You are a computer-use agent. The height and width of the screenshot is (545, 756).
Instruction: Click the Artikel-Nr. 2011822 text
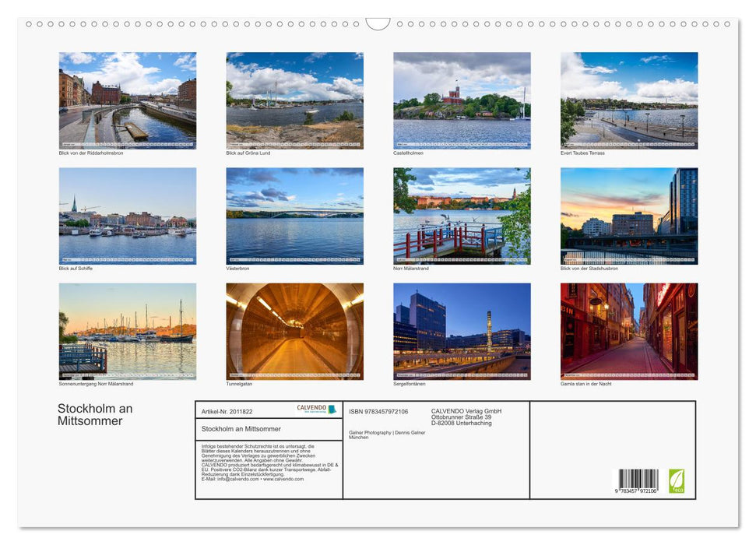tap(227, 411)
